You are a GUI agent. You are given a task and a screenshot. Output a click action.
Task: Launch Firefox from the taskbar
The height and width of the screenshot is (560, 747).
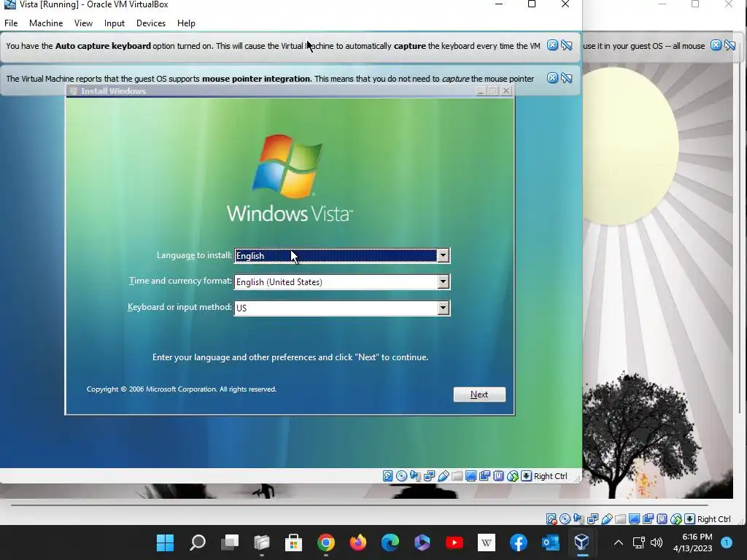[357, 542]
